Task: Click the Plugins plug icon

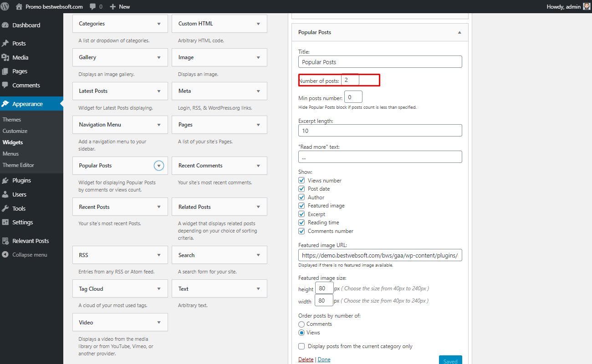Action: pyautogui.click(x=5, y=180)
